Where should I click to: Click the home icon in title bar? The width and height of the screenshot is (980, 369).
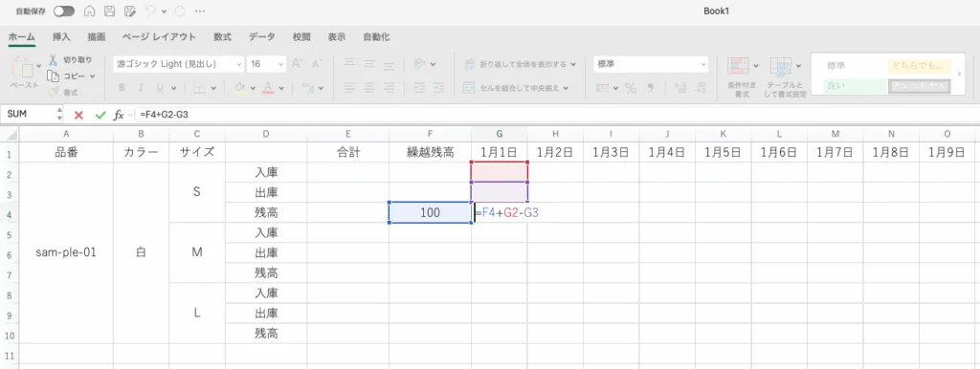(89, 11)
